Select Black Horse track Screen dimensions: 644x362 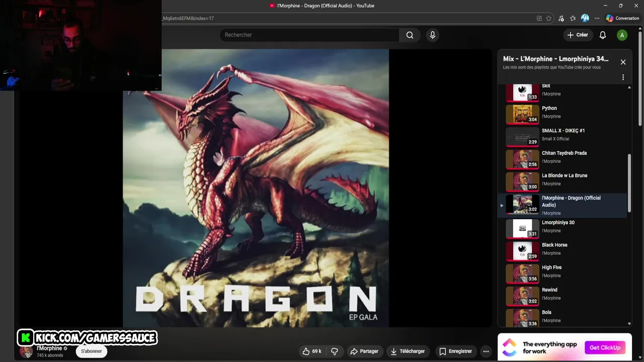(562, 251)
